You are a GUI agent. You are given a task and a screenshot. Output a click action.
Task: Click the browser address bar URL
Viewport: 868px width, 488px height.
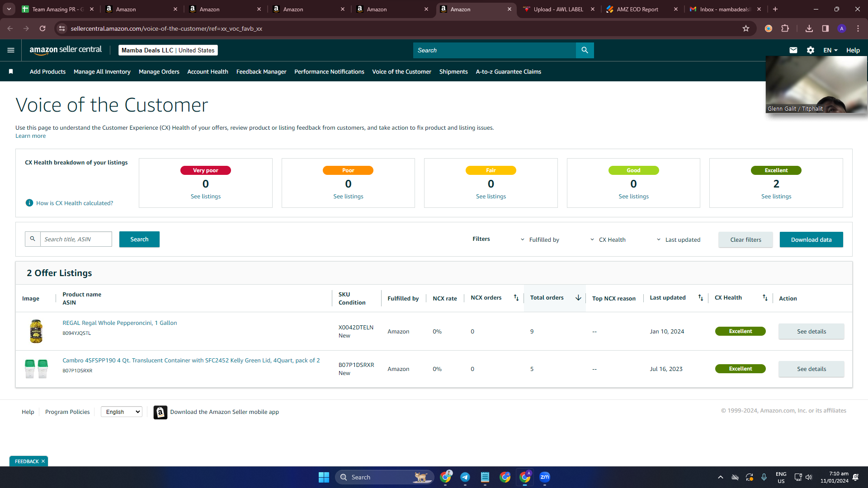pos(166,28)
